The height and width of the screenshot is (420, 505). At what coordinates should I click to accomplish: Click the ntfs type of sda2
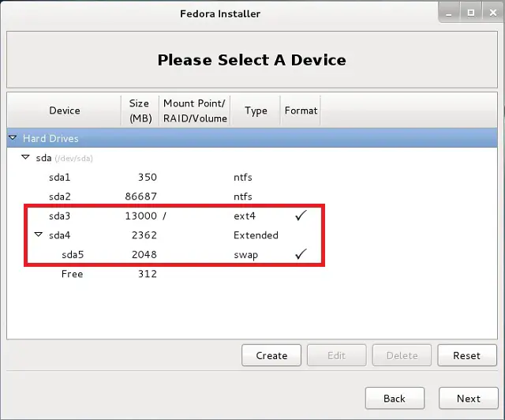pyautogui.click(x=243, y=197)
